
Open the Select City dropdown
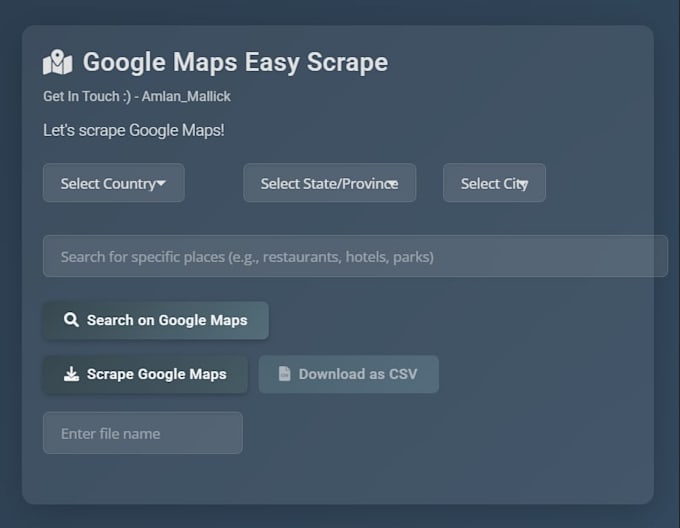point(494,183)
